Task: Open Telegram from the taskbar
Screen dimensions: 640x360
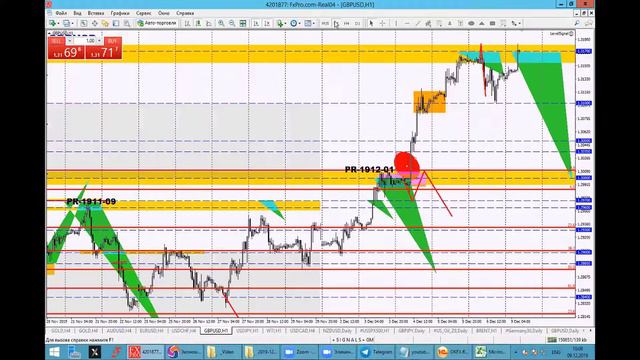Action: (x=376, y=352)
